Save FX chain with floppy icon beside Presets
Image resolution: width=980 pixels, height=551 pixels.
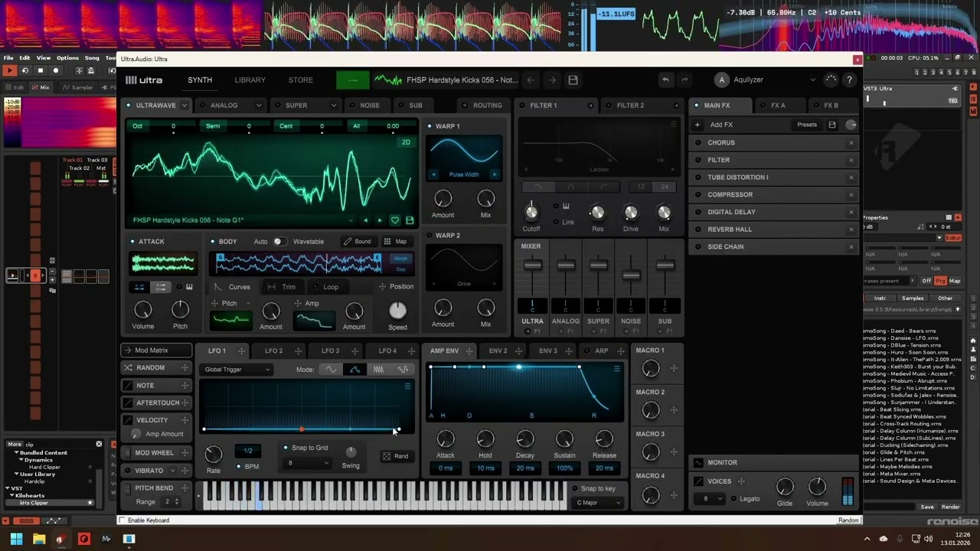pos(832,125)
